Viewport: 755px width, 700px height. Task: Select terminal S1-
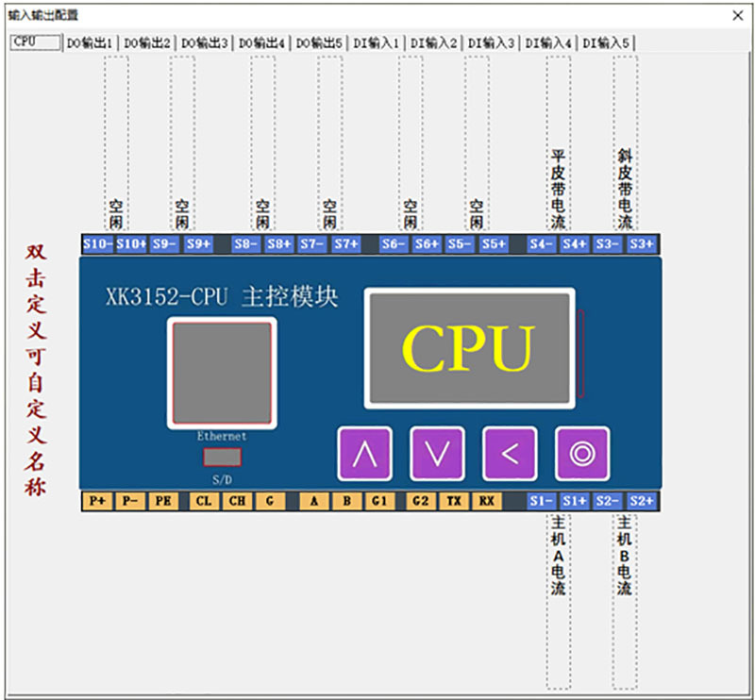542,501
